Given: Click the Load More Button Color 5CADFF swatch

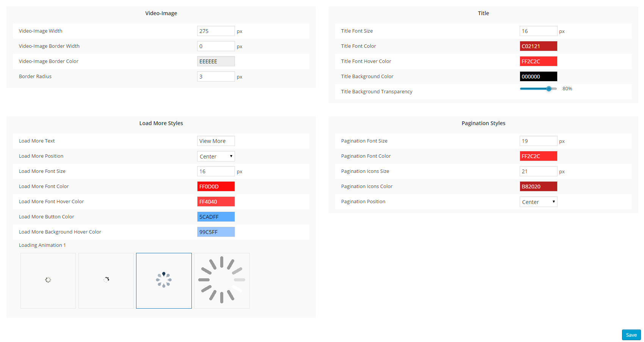Looking at the screenshot, I should coord(216,217).
